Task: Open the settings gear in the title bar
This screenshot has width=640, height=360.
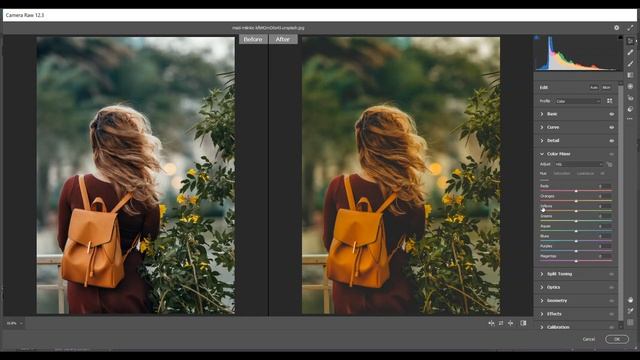Action: tap(616, 28)
